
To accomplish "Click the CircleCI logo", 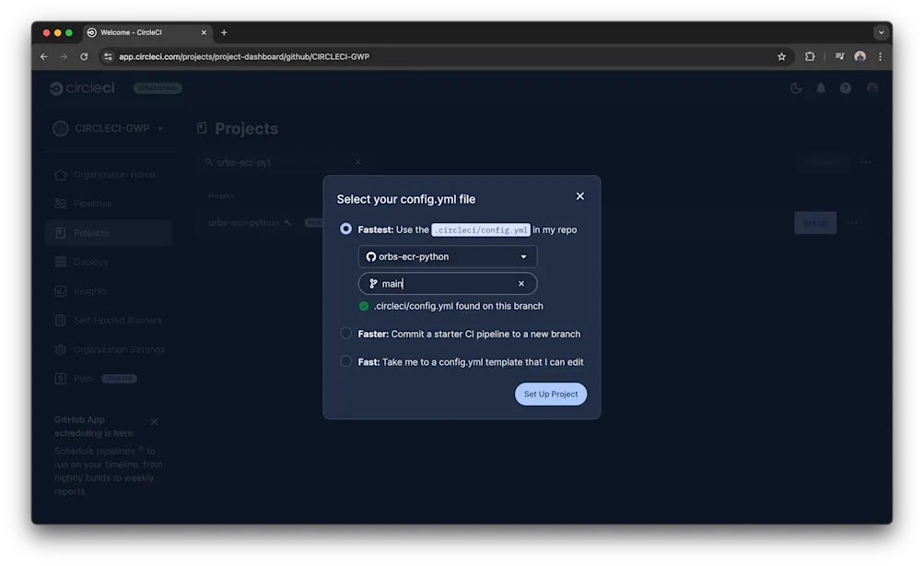I will pyautogui.click(x=81, y=88).
